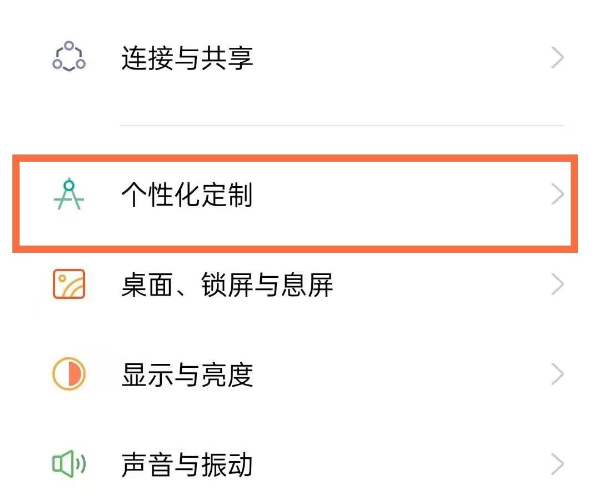The width and height of the screenshot is (596, 504).
Task: Click the chevron beside 声音与振动
Action: [x=557, y=464]
